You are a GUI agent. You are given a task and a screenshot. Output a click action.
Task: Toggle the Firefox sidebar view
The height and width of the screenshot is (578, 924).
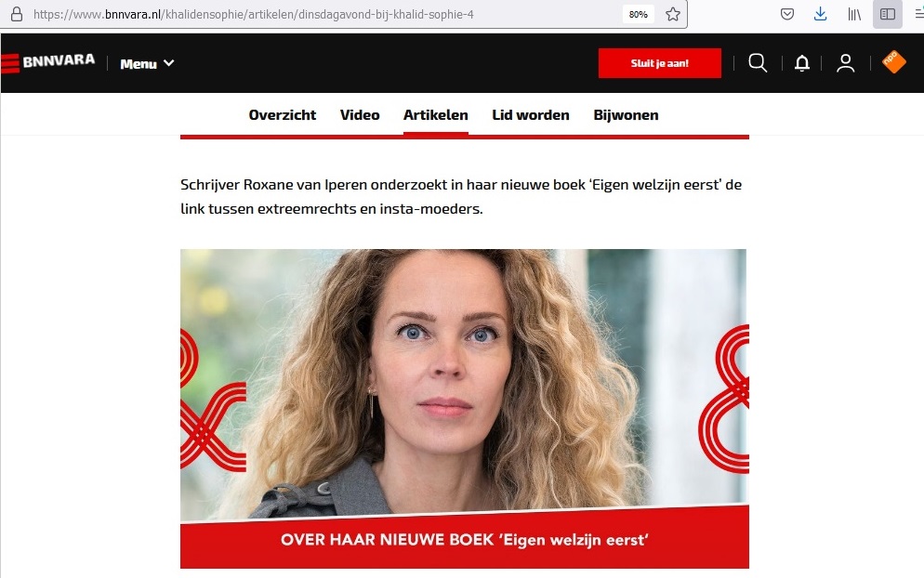[888, 14]
